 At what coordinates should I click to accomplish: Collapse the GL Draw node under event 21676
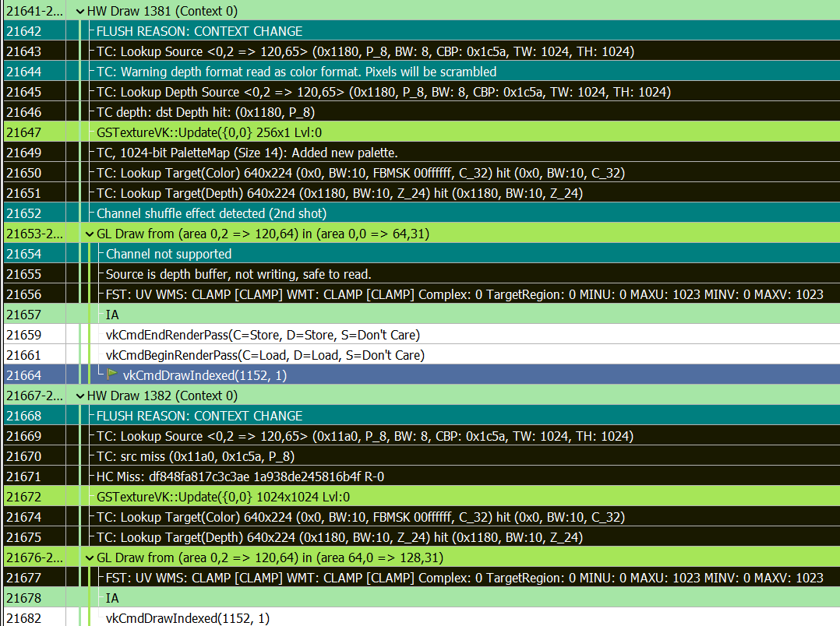(x=90, y=557)
